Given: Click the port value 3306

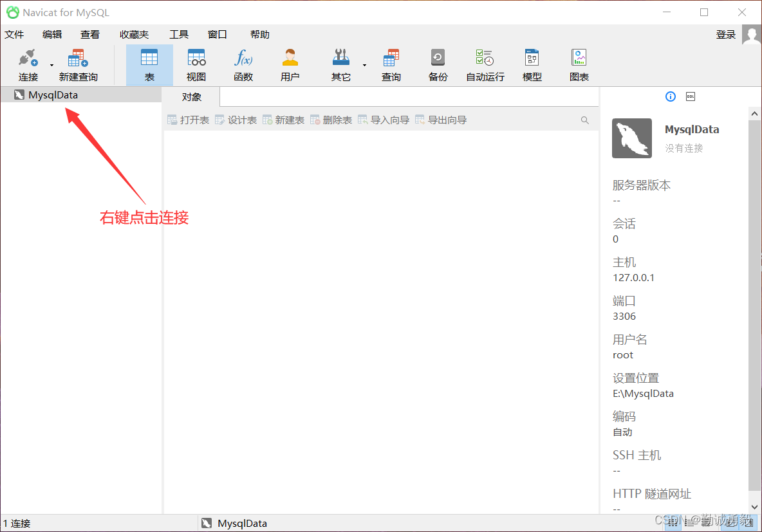Looking at the screenshot, I should (624, 316).
